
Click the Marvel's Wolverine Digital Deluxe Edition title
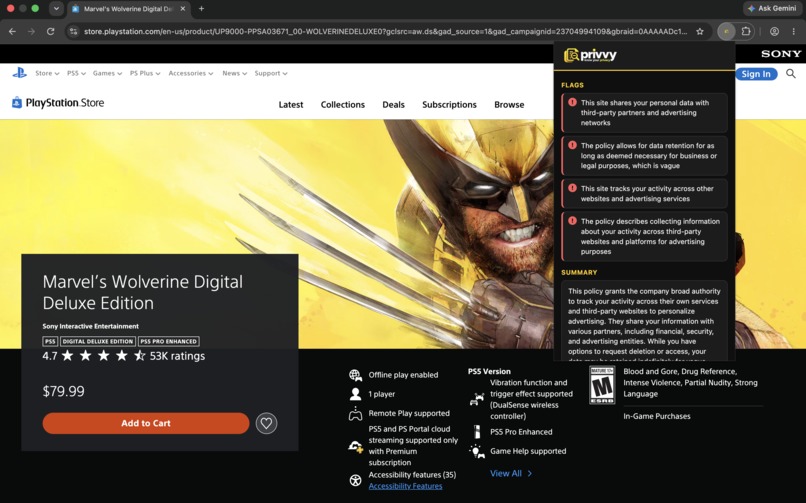click(142, 292)
